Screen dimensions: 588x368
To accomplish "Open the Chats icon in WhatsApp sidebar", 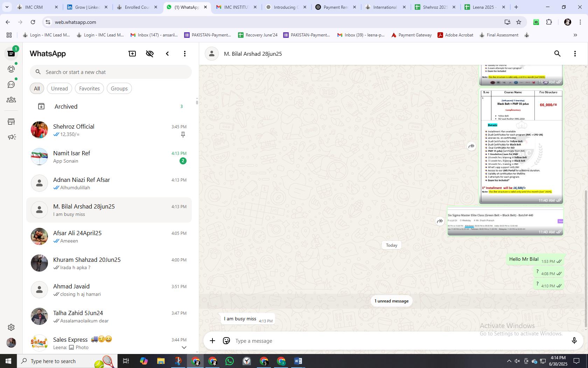I will [11, 54].
